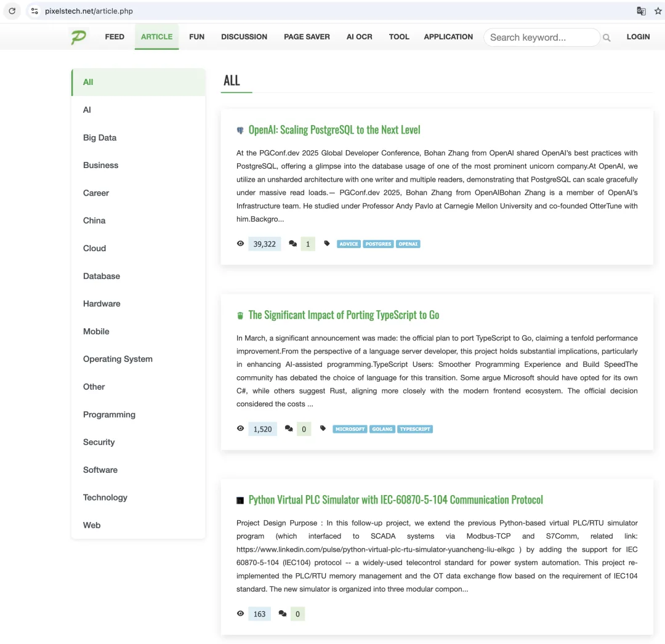Open the Database category

(x=139, y=276)
